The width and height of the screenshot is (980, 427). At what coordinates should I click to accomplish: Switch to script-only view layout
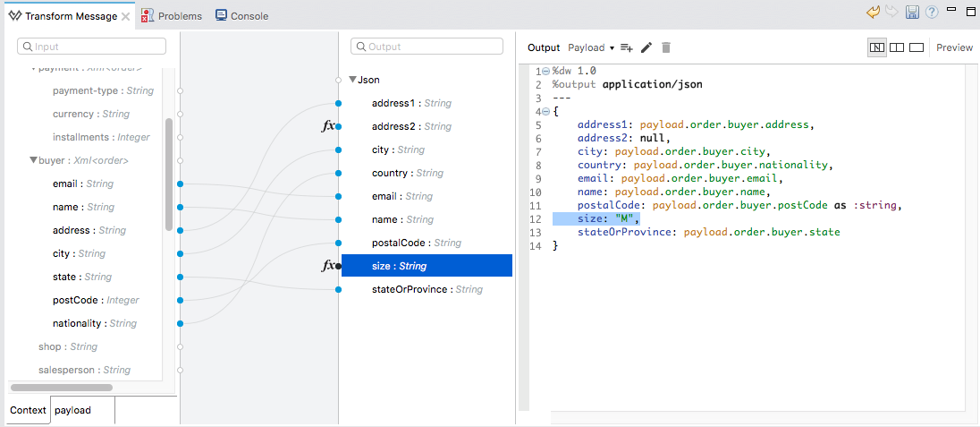coord(917,47)
